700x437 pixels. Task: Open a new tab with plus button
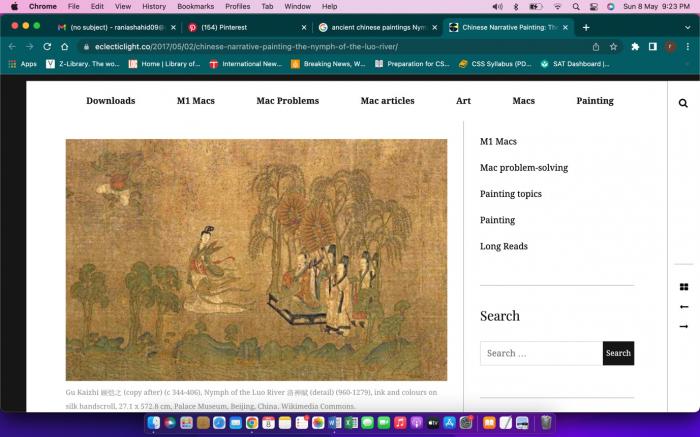click(586, 27)
